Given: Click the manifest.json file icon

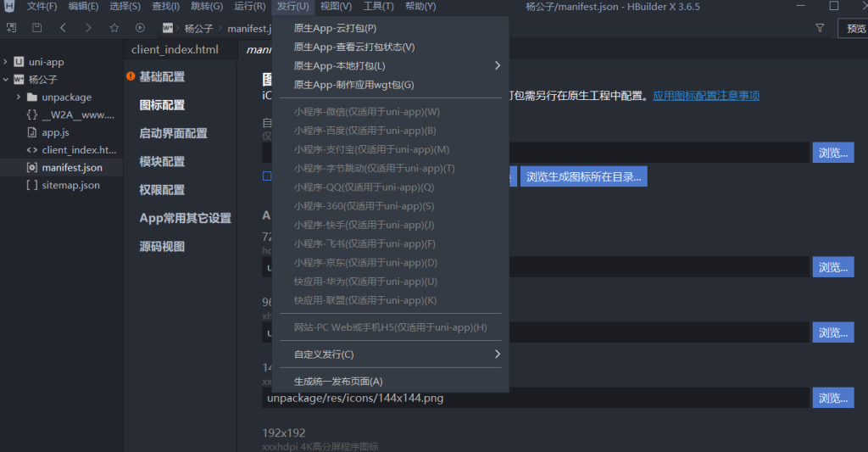Looking at the screenshot, I should [32, 167].
